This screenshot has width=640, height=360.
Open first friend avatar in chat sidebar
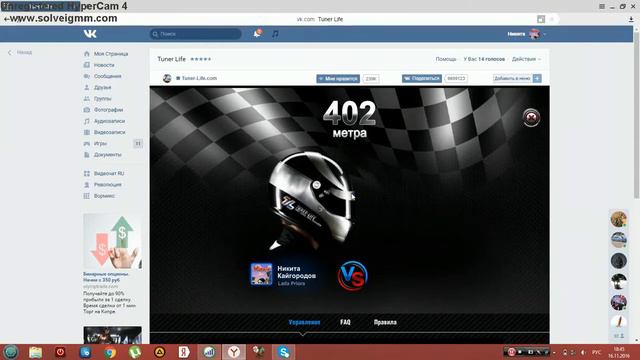coord(619,219)
